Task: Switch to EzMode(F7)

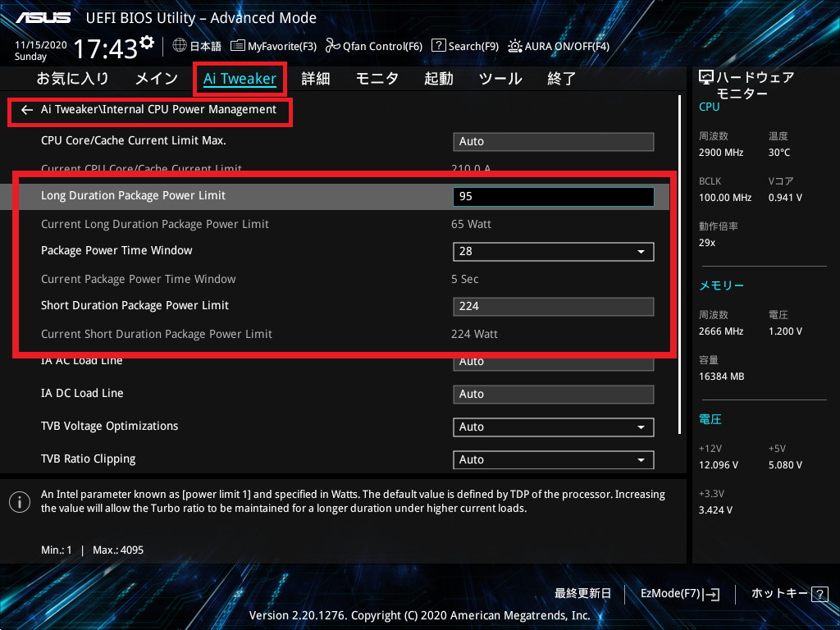Action: tap(680, 594)
